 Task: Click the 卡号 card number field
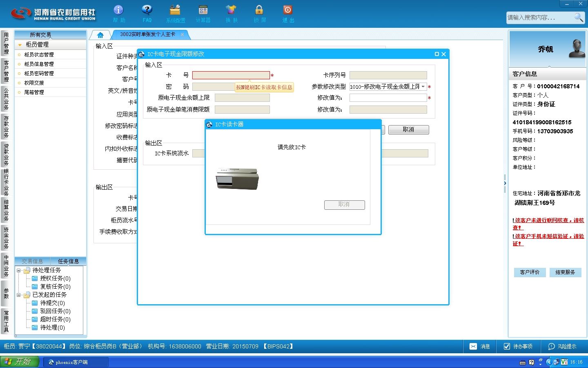click(x=231, y=75)
